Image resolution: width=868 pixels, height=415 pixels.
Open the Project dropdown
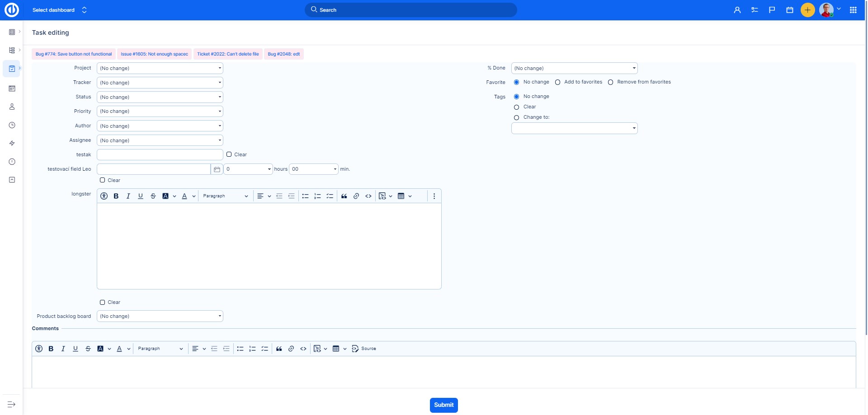(160, 68)
